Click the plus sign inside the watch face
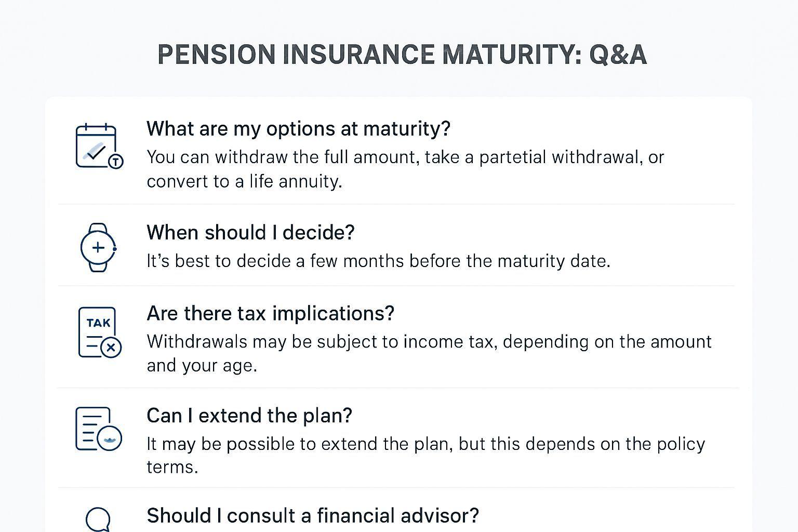 pyautogui.click(x=98, y=248)
